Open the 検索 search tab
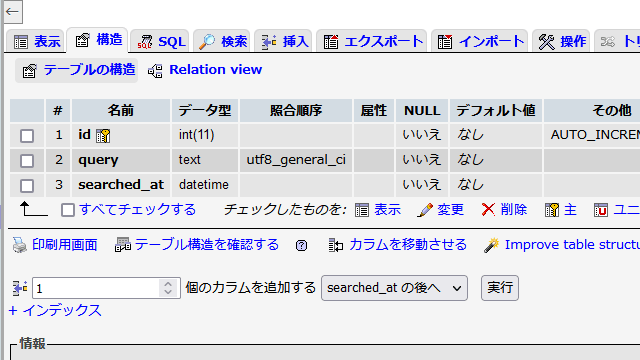This screenshot has width=640, height=360. click(222, 41)
